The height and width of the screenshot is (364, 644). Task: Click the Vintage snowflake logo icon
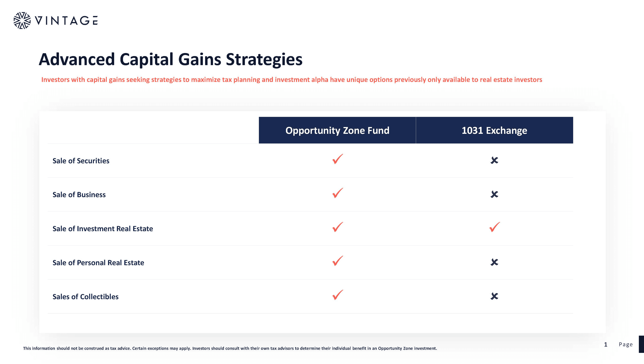tap(22, 20)
